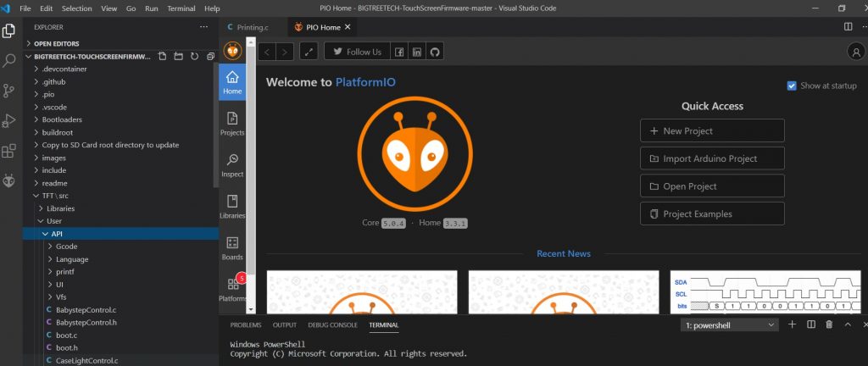Toggle Show at startup checkbox
Screen dimensions: 868x366
[792, 86]
